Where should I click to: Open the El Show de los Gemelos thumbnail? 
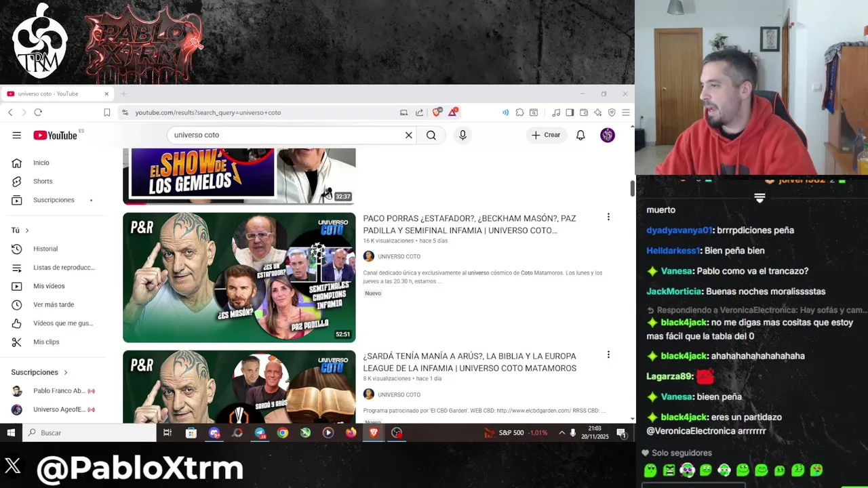(x=239, y=176)
